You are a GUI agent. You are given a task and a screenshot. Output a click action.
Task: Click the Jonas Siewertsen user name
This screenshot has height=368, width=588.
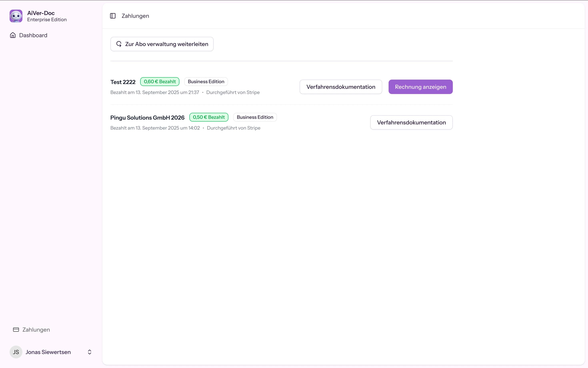48,352
